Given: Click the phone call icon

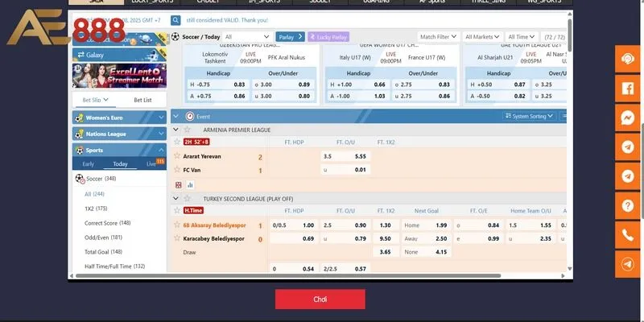Looking at the screenshot, I should pyautogui.click(x=628, y=235).
